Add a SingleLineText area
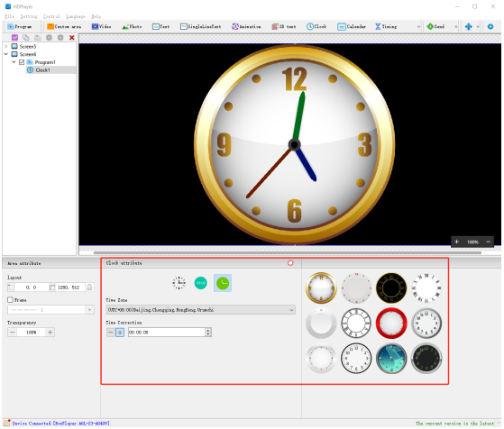Image resolution: width=504 pixels, height=429 pixels. pos(200,27)
